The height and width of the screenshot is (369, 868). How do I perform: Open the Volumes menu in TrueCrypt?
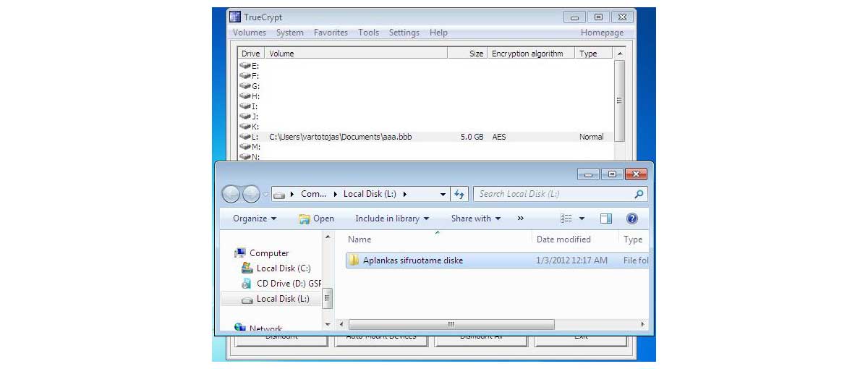coord(250,33)
